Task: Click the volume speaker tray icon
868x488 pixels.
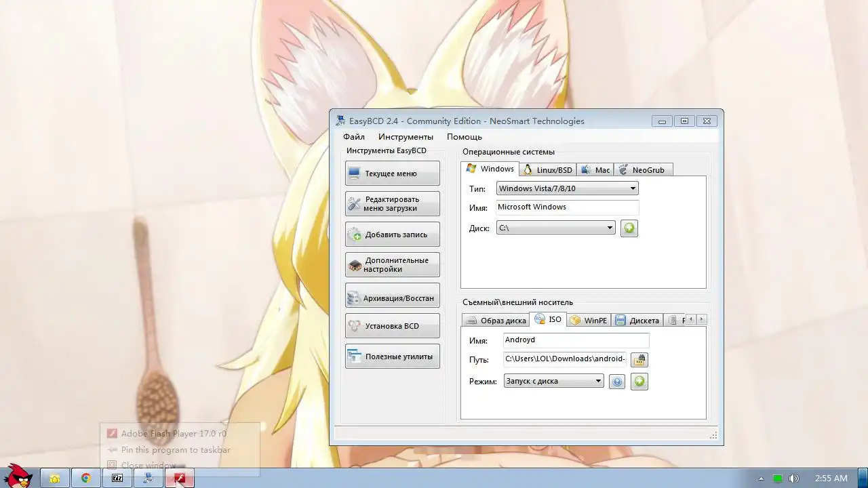Action: (x=794, y=479)
